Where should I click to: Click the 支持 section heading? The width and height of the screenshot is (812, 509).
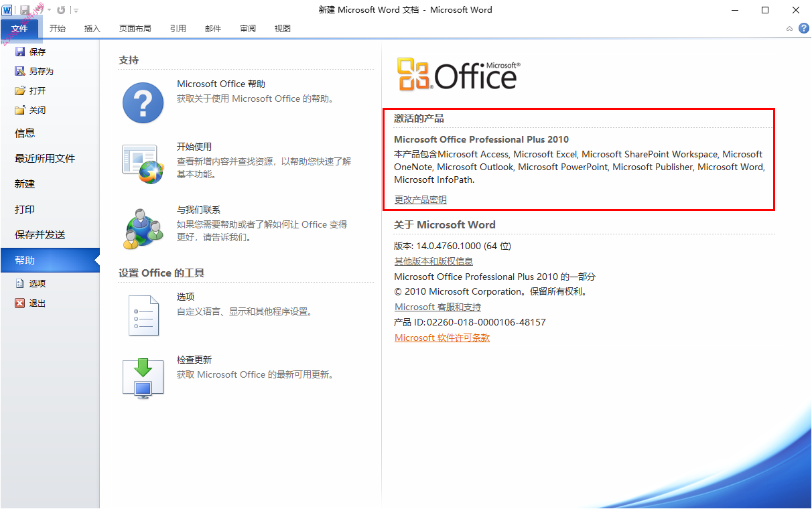point(129,60)
